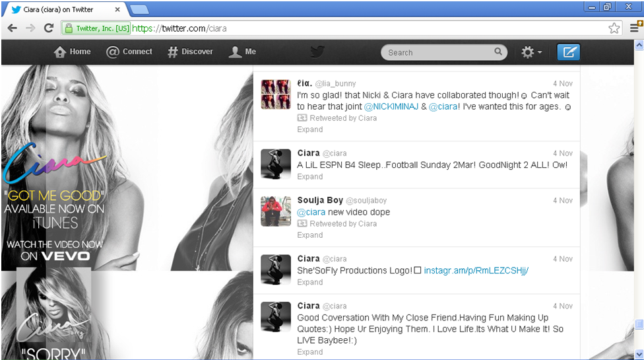Screen dimensions: 644x360
Task: Click Ciara avatar on Good Conversation tweet
Action: coord(276,316)
